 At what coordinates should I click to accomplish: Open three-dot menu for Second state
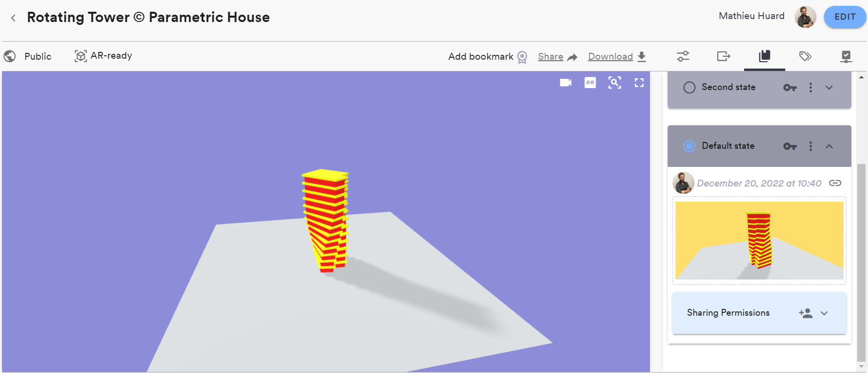pyautogui.click(x=811, y=88)
